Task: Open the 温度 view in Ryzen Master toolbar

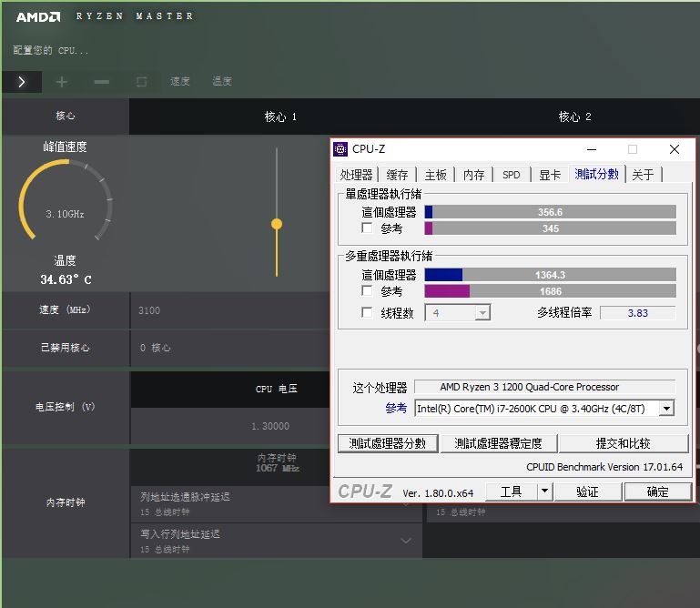Action: click(x=222, y=81)
